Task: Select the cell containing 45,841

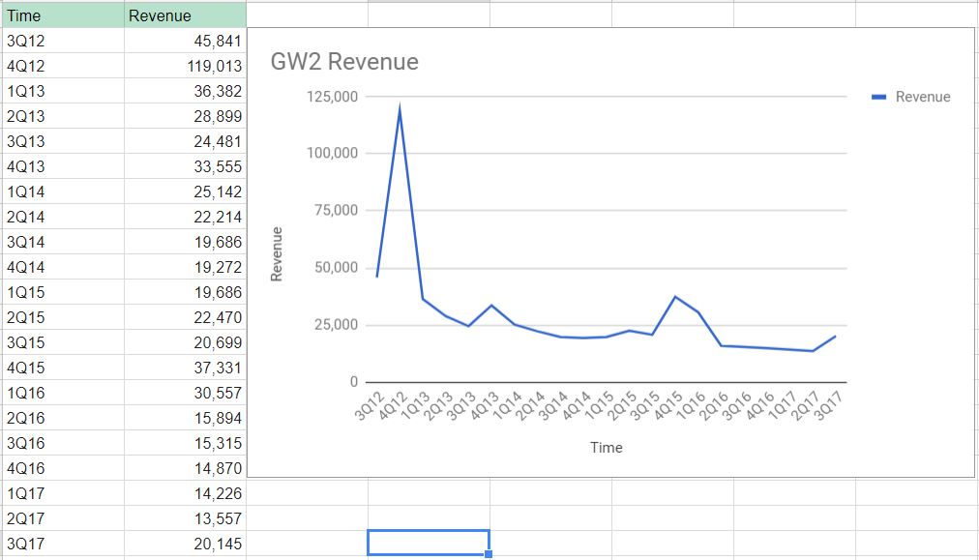Action: tap(184, 41)
